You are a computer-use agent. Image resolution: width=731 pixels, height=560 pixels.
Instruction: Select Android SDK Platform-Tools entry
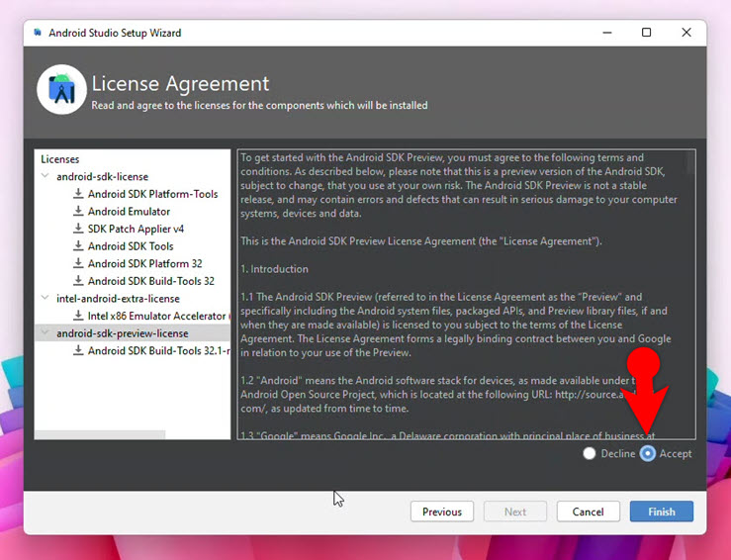click(153, 194)
